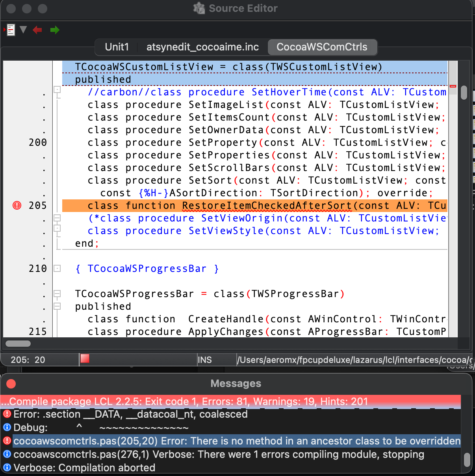Click the red error icon beside the __DATA coalesced message

click(x=7, y=414)
